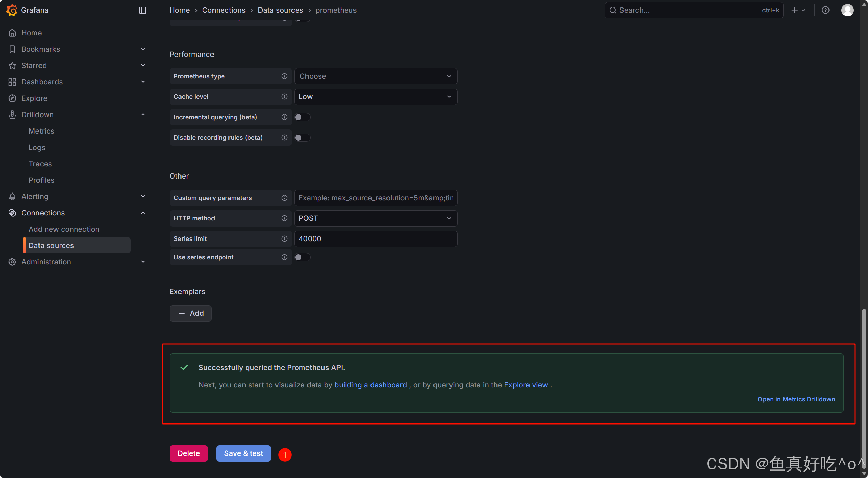The width and height of the screenshot is (868, 478).
Task: Open the Prometheus type Choose dropdown
Action: (375, 76)
